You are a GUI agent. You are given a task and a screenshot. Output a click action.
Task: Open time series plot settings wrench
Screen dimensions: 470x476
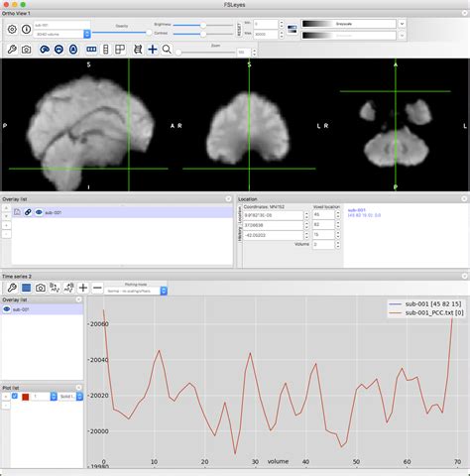pos(12,288)
